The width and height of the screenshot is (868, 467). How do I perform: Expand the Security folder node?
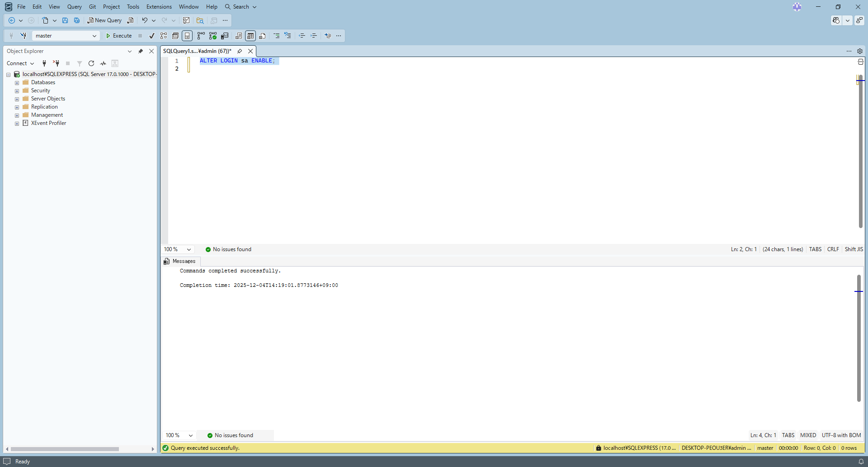click(17, 91)
